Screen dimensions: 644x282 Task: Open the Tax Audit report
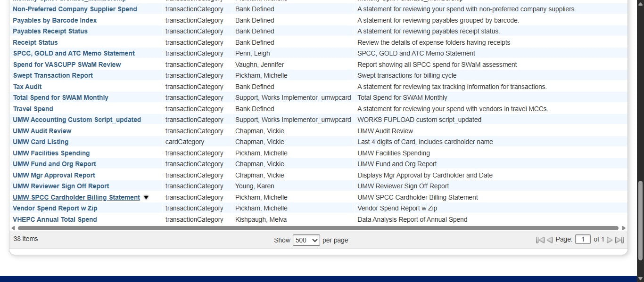(x=27, y=87)
